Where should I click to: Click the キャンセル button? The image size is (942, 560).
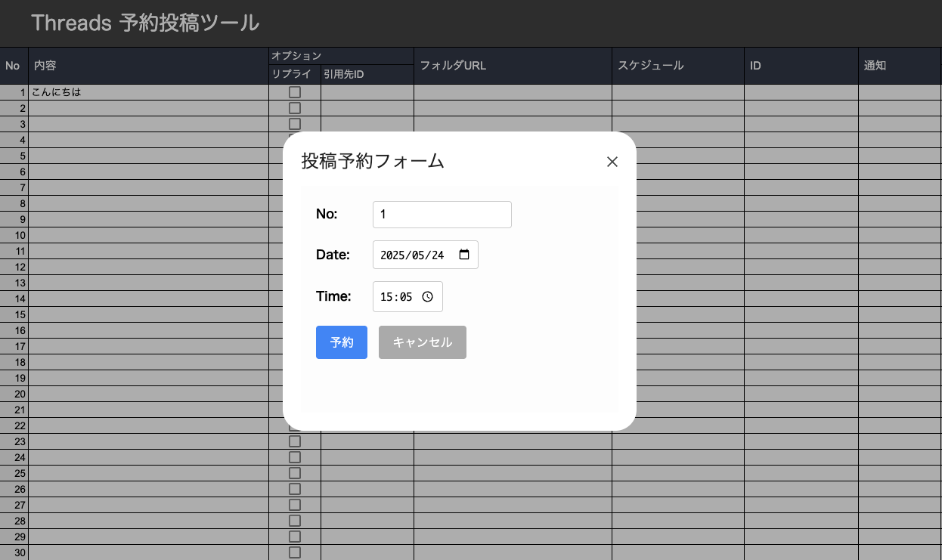(x=423, y=342)
